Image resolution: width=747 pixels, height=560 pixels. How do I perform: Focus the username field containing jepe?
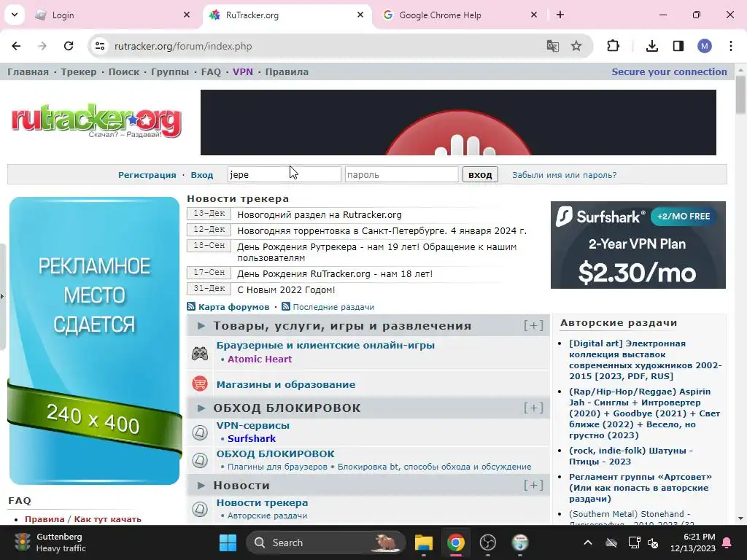[x=285, y=174]
